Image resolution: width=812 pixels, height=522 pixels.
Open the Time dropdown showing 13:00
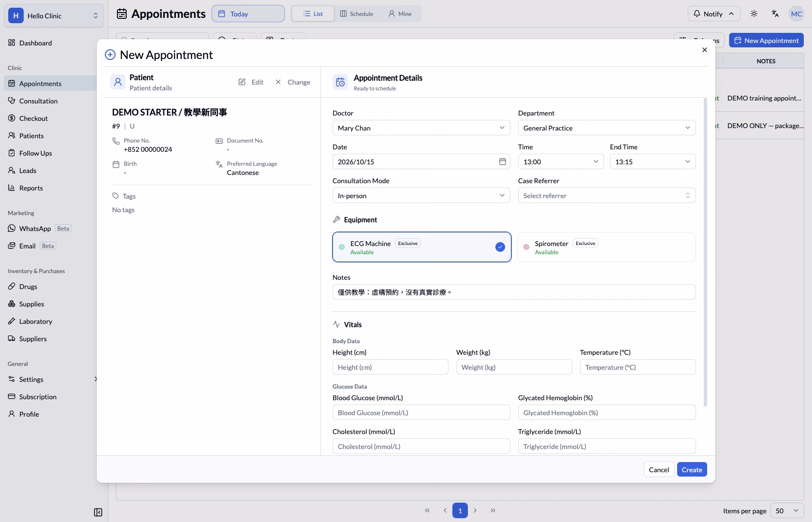561,161
